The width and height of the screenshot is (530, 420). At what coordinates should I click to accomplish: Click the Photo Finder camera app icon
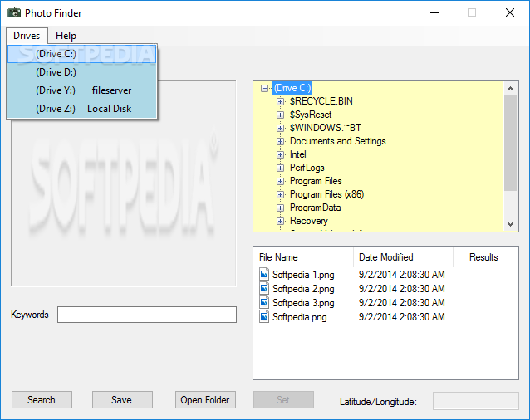coord(14,12)
